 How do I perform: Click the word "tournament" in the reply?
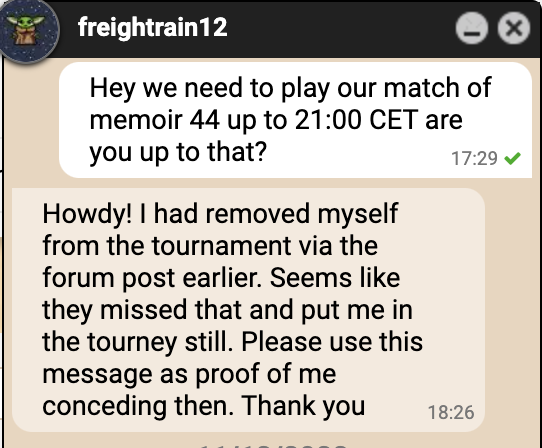[221, 246]
